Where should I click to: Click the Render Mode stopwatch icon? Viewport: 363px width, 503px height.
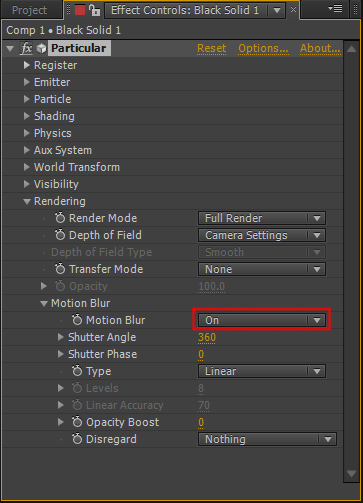[x=60, y=218]
